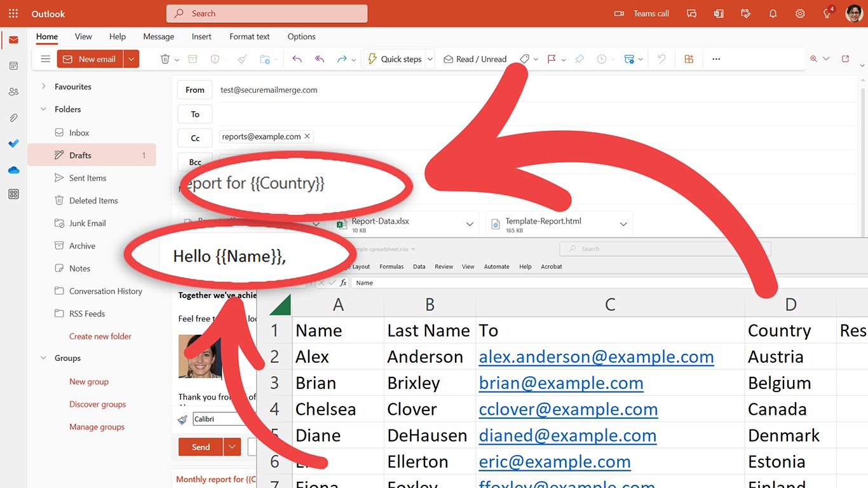Click the Snooze clock icon
Screen dimensions: 868x488
pyautogui.click(x=601, y=59)
